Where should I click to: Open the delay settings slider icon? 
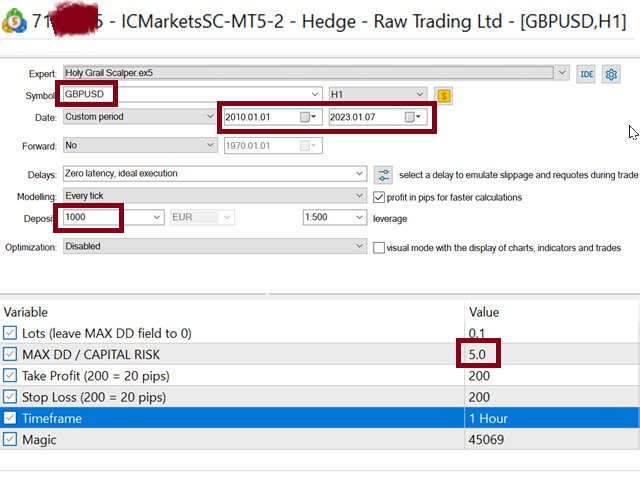click(x=383, y=175)
